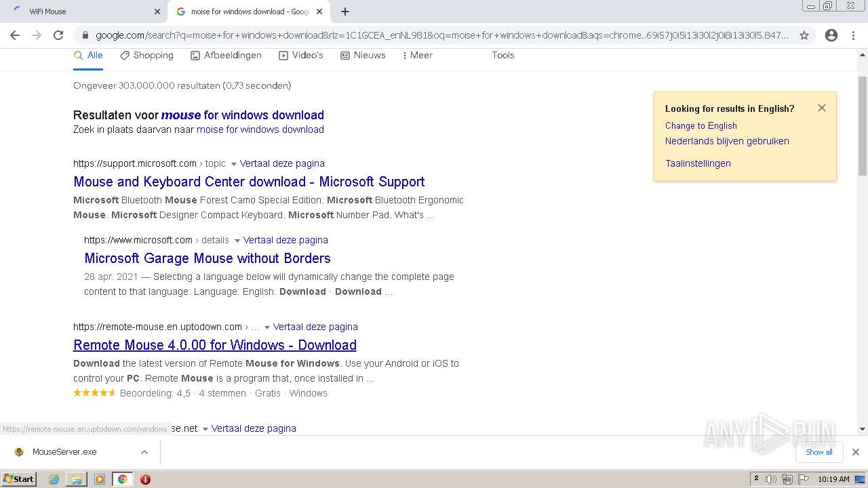Open Remote Mouse 4.0.00 for Windows result

pos(215,345)
